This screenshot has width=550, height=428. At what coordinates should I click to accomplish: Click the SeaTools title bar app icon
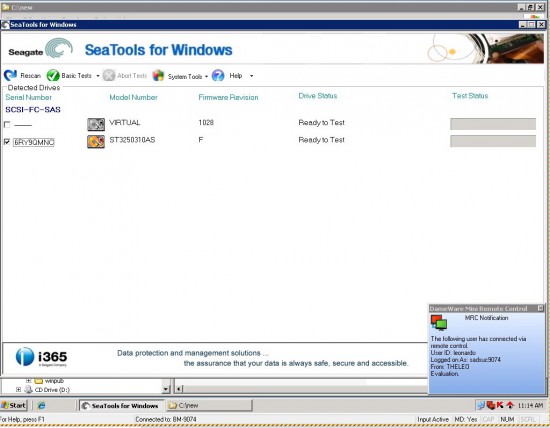tap(5, 25)
